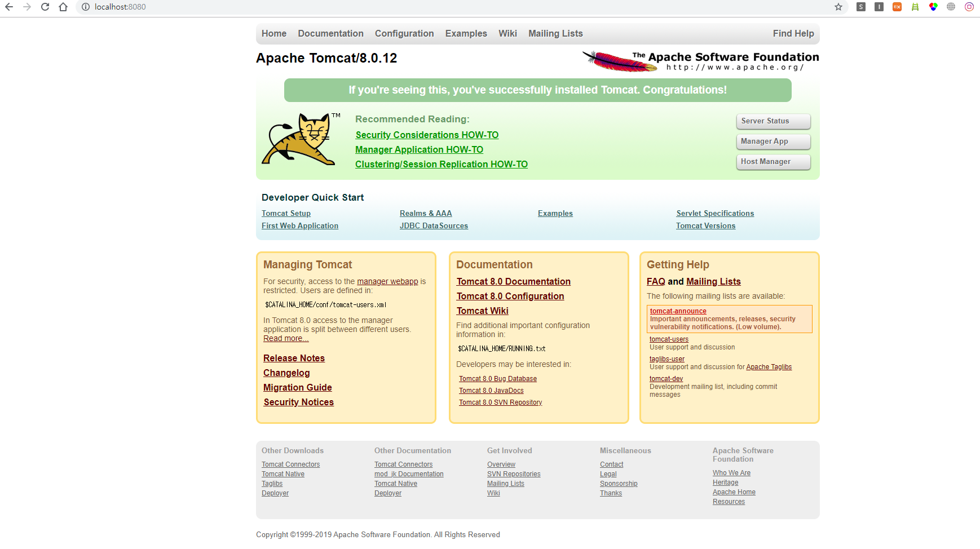Open the orange 'x' extension icon
This screenshot has width=980, height=549.
tap(897, 7)
